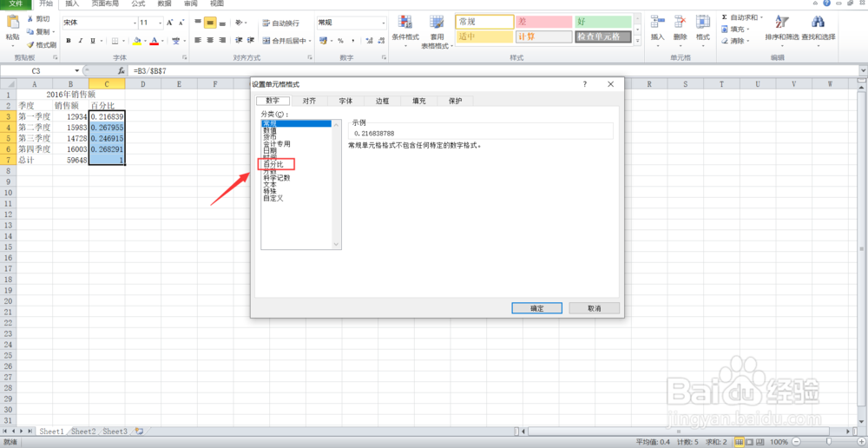The width and height of the screenshot is (868, 448).
Task: Open the fill color dropdown arrow
Action: coord(144,41)
